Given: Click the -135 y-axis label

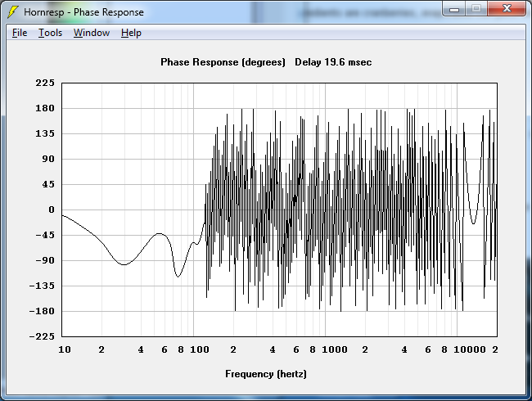Looking at the screenshot, I should tap(42, 286).
